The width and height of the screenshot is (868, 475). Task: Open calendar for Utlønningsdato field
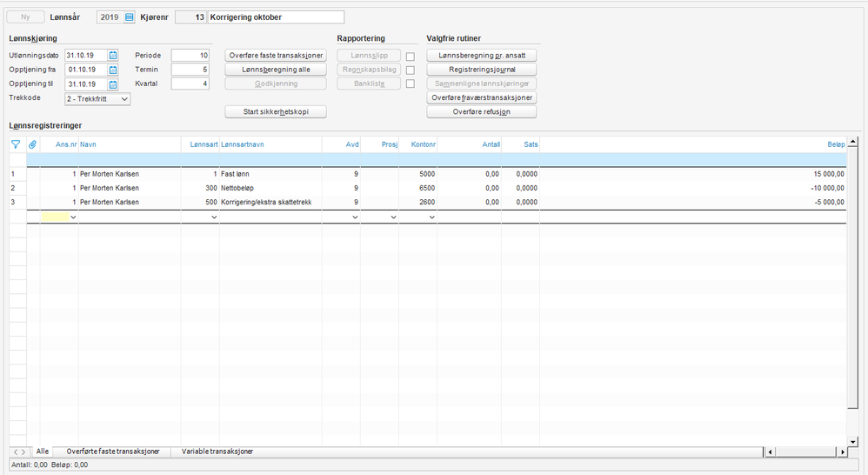(x=113, y=56)
